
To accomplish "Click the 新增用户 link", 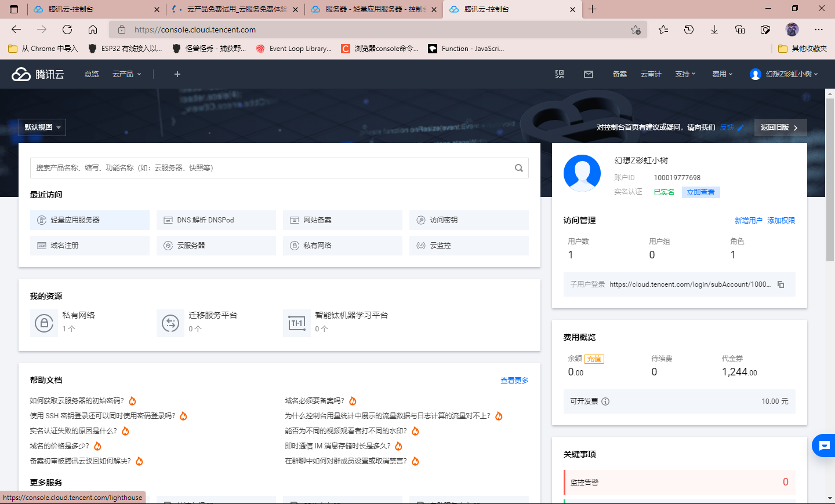I will click(749, 221).
